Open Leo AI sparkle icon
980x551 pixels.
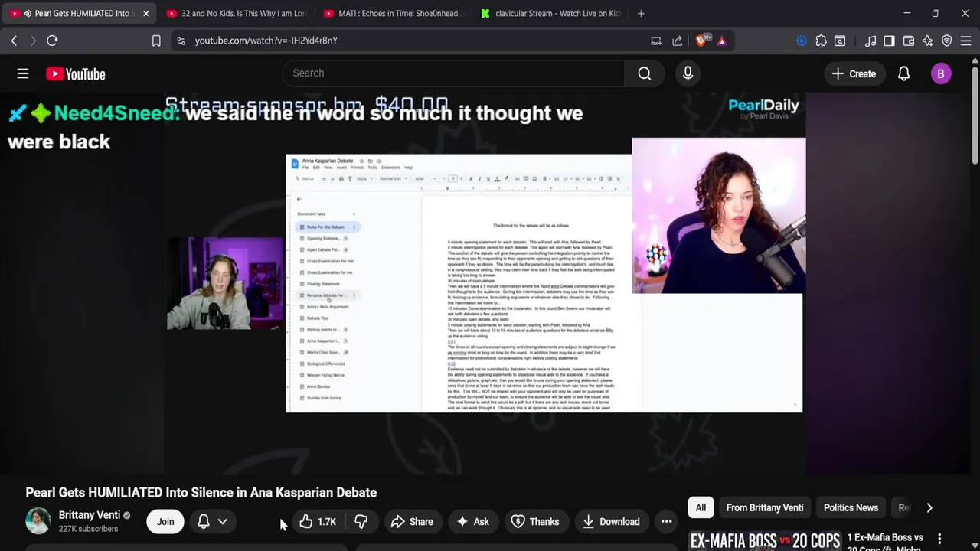[927, 41]
